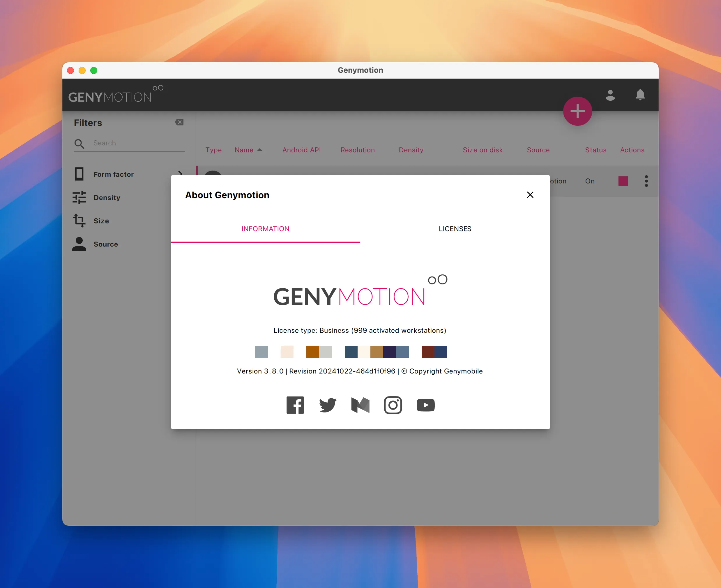
Task: Open Genymotion's Twitter icon
Action: pyautogui.click(x=327, y=405)
